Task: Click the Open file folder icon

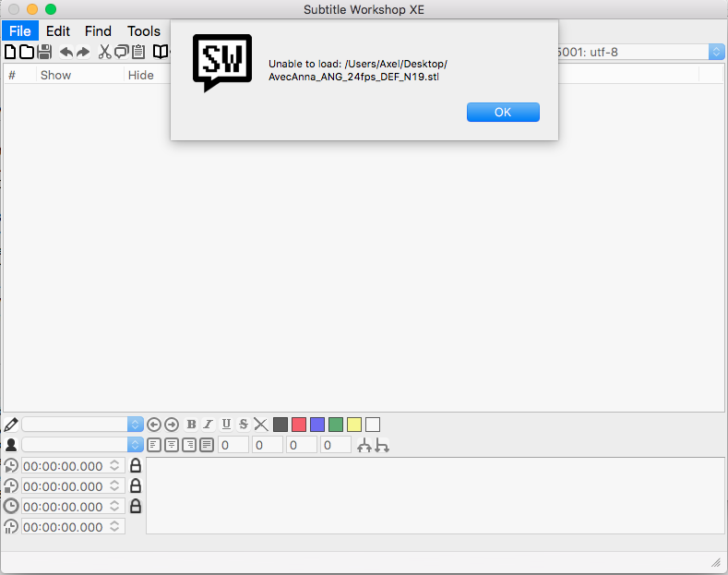Action: coord(27,52)
